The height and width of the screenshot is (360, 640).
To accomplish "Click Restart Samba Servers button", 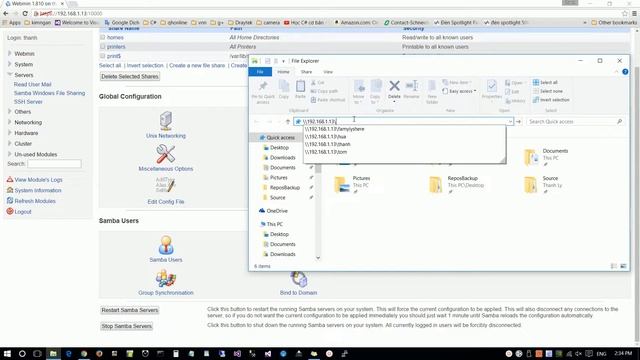I will tap(130, 310).
